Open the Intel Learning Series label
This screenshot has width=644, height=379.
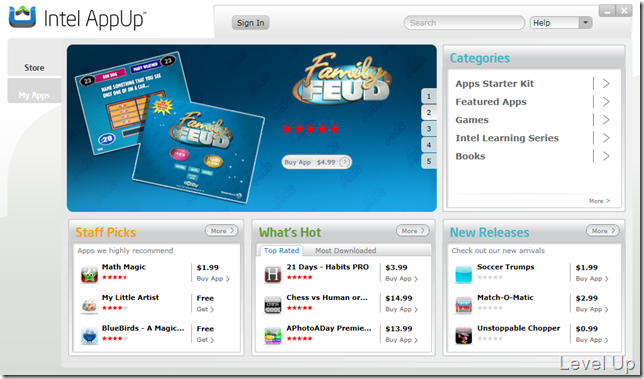tap(507, 138)
